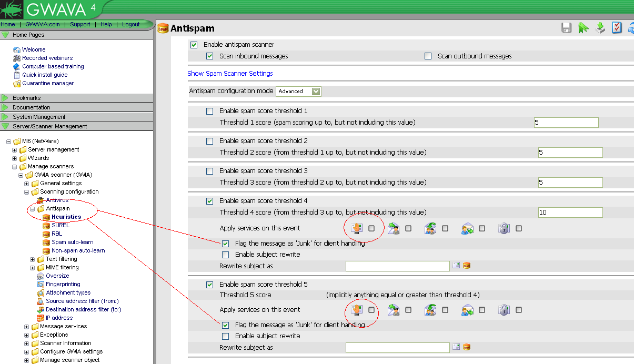The image size is (634, 364).
Task: Open Spam auto-learn settings
Action: tap(73, 242)
